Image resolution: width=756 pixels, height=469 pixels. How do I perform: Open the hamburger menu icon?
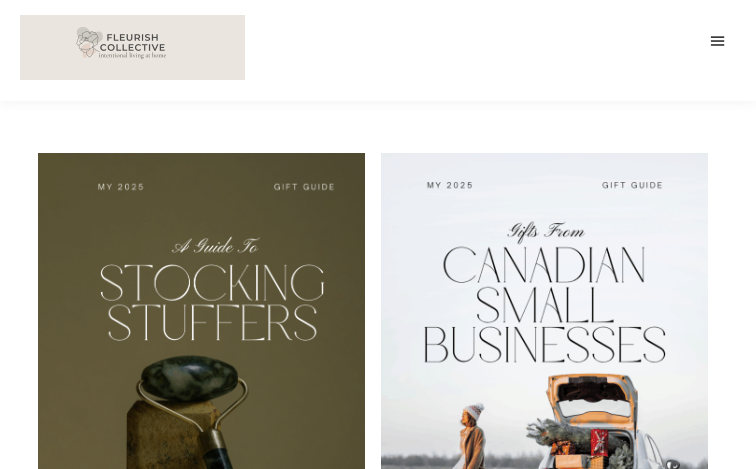(717, 41)
